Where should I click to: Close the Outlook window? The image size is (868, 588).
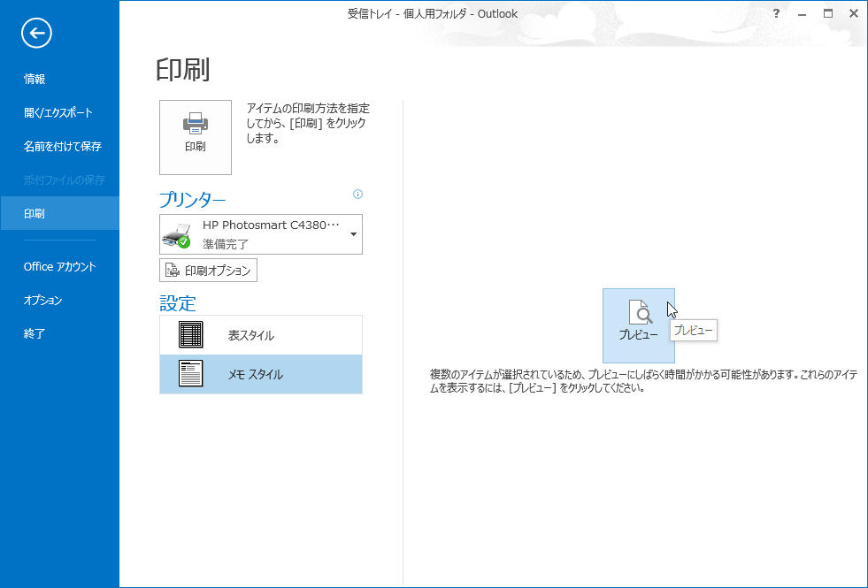(x=853, y=14)
